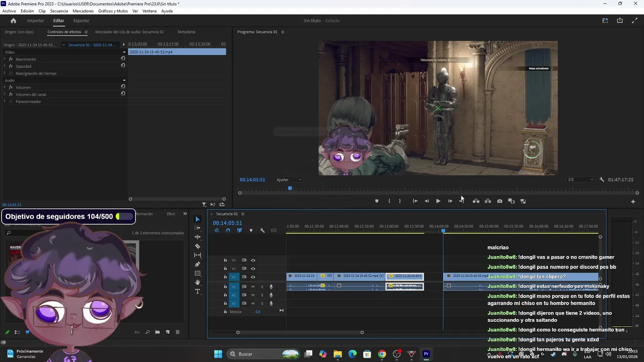The image size is (644, 362).
Task: Reset the Movimiento effect
Action: click(123, 58)
